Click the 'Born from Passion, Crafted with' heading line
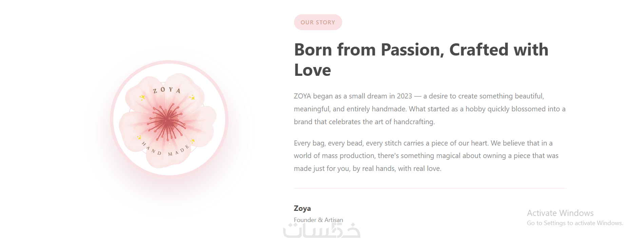Image resolution: width=644 pixels, height=243 pixels. point(421,50)
